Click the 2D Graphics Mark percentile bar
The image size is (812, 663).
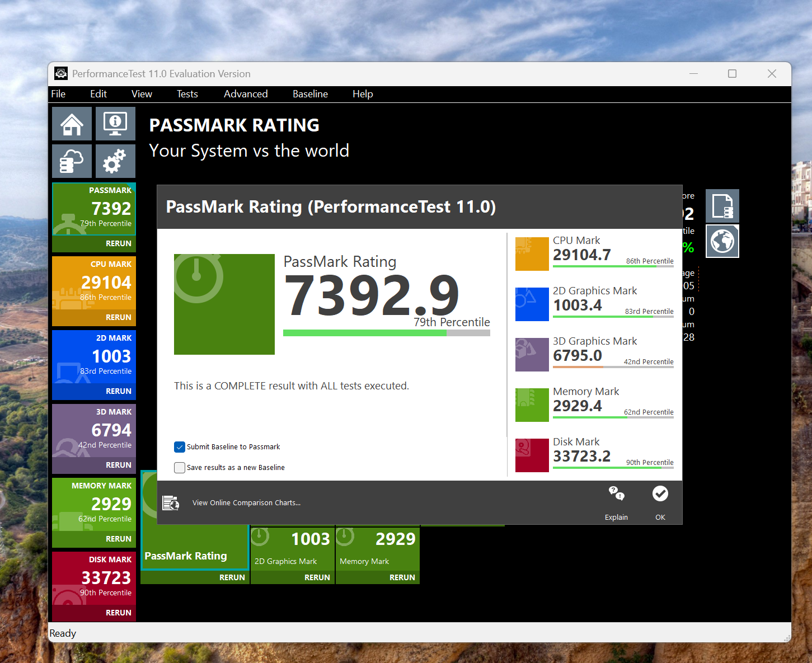pos(613,317)
